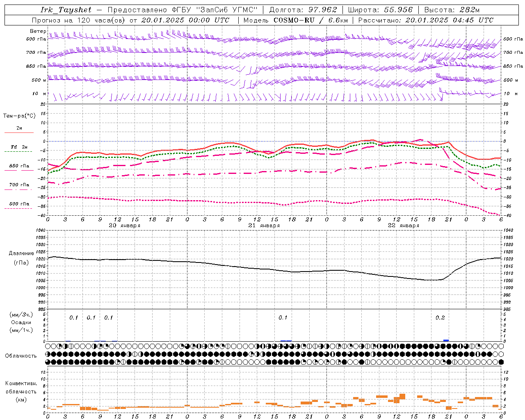Click the tallest orange convective cloud bar
The height and width of the screenshot is (420, 525).
(402, 397)
